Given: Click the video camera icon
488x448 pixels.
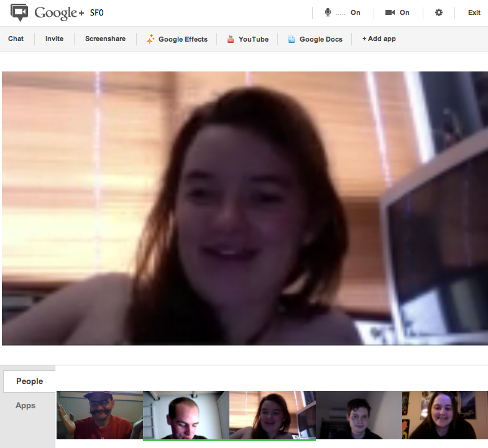Looking at the screenshot, I should (390, 12).
